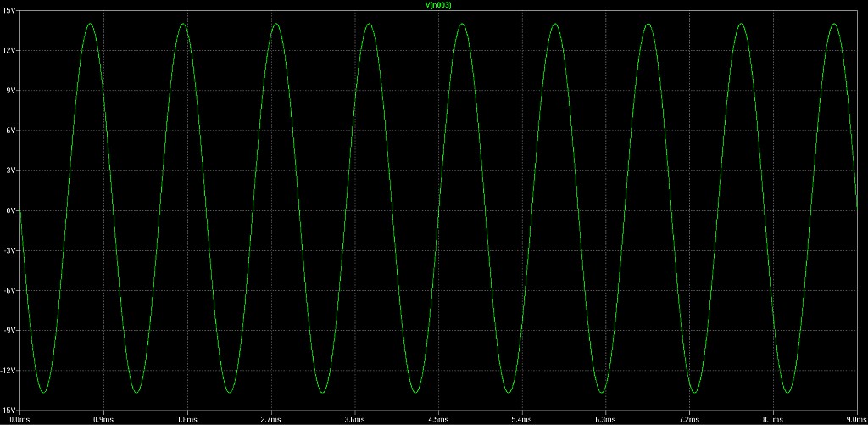The image size is (868, 425).
Task: Click the 7.2ms time axis label
Action: (x=688, y=419)
